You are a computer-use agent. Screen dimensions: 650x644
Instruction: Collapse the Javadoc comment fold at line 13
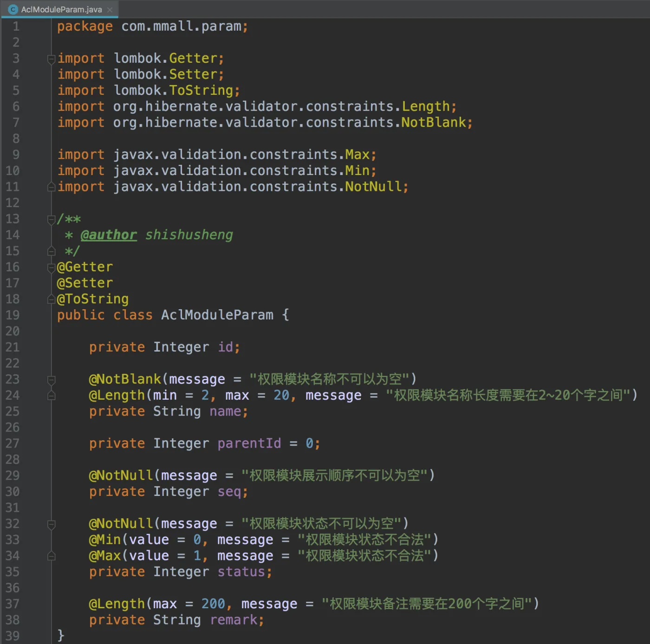[x=52, y=219]
